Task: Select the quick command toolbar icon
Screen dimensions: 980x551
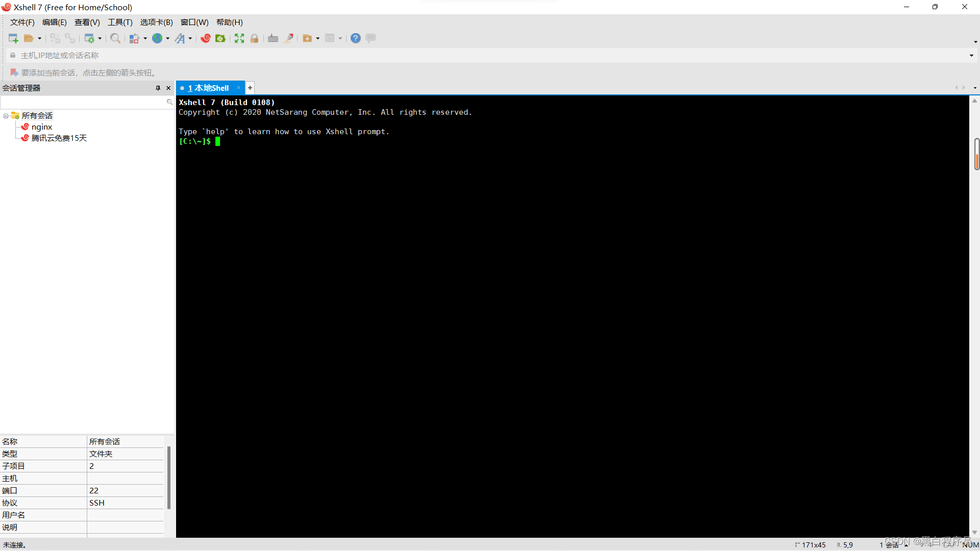Action: [370, 38]
